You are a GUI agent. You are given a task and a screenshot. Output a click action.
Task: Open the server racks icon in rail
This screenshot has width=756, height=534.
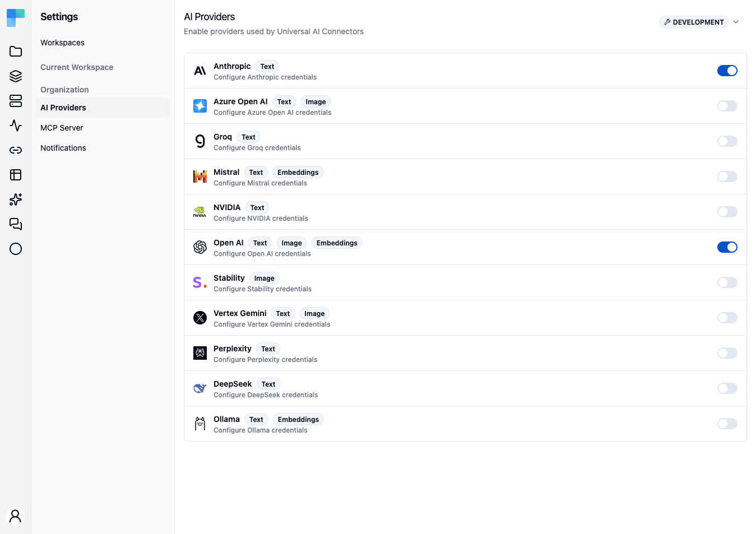[16, 101]
